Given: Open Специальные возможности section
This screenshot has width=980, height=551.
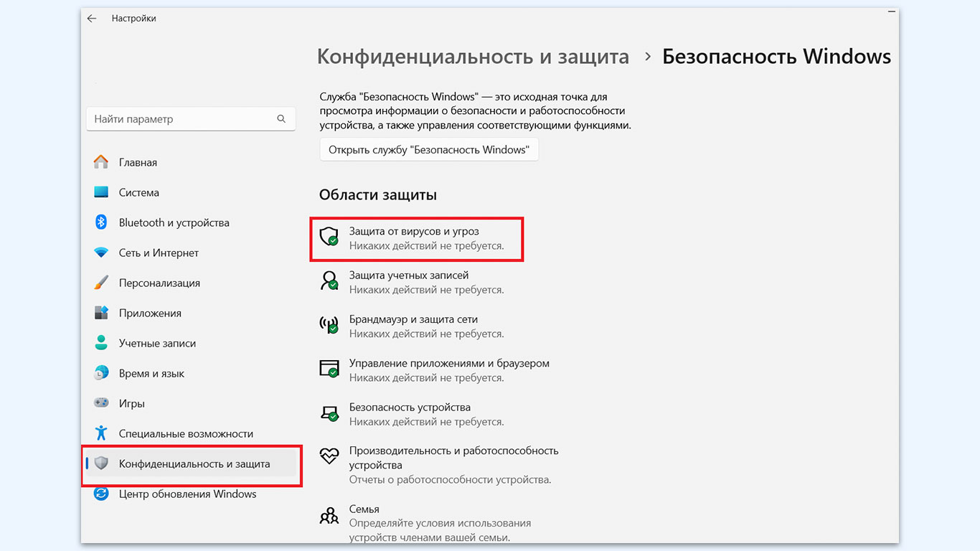Looking at the screenshot, I should (x=190, y=433).
